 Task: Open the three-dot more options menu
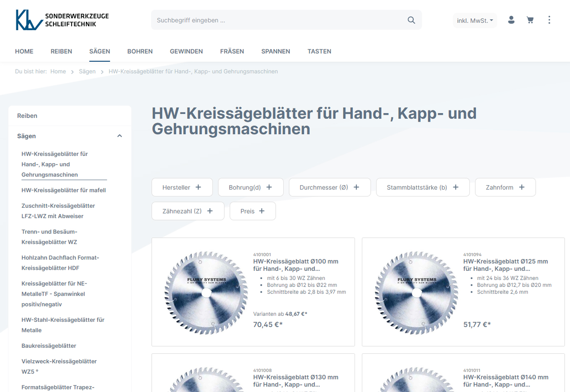click(549, 20)
